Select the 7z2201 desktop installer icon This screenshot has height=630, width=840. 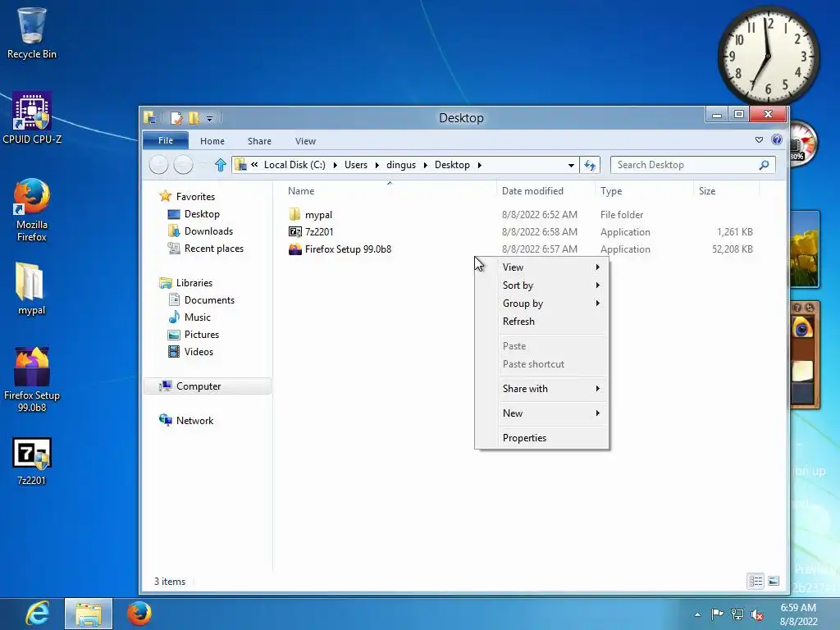coord(32,462)
